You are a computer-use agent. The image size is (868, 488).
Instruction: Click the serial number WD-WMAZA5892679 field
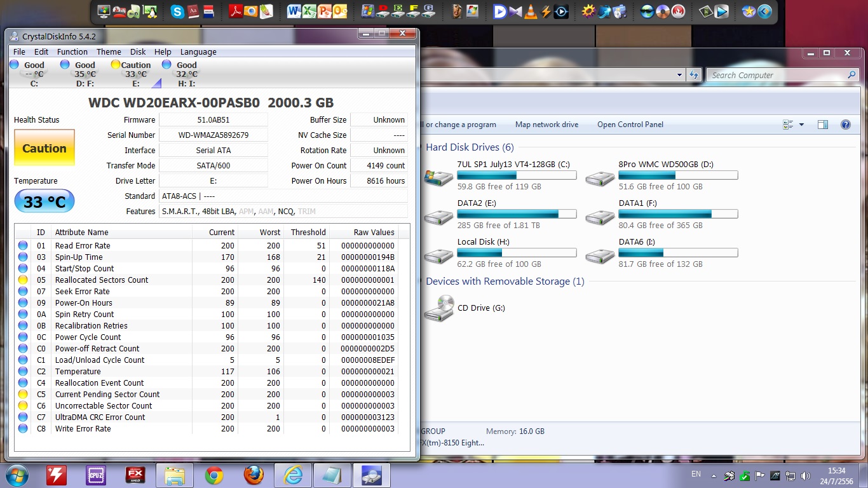click(213, 135)
